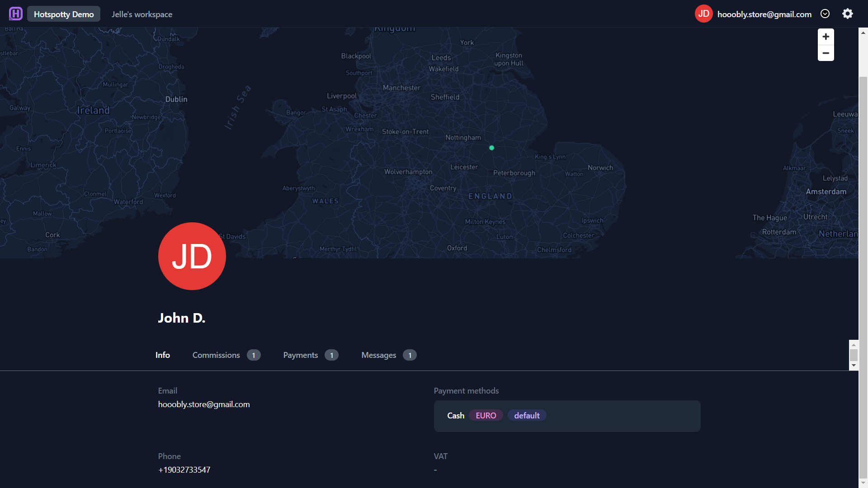Click the green location dot on map
This screenshot has width=868, height=488.
492,148
